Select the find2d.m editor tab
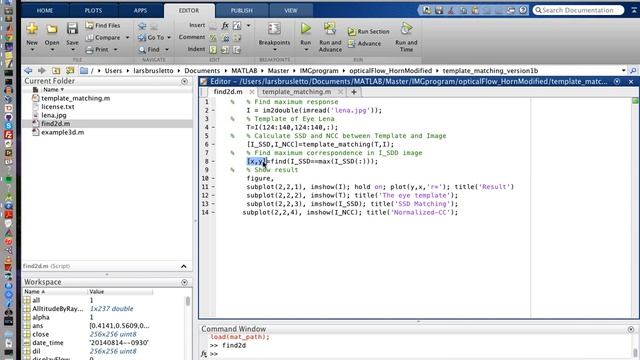Screen dimensions: 640x360 pyautogui.click(x=228, y=92)
